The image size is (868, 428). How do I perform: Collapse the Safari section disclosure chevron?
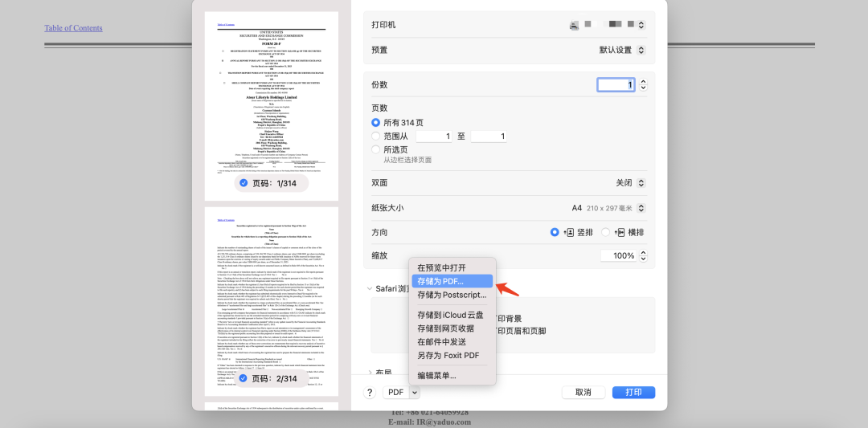pyautogui.click(x=369, y=288)
